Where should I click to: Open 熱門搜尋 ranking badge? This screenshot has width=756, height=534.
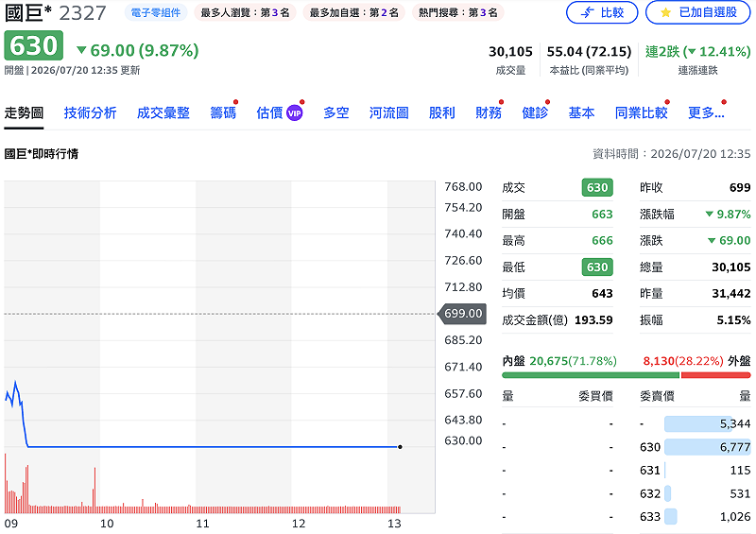coord(458,12)
